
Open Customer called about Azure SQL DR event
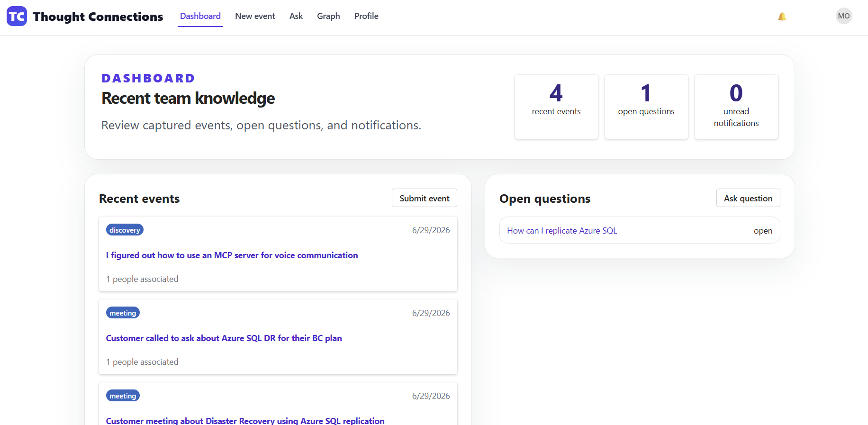(x=224, y=338)
